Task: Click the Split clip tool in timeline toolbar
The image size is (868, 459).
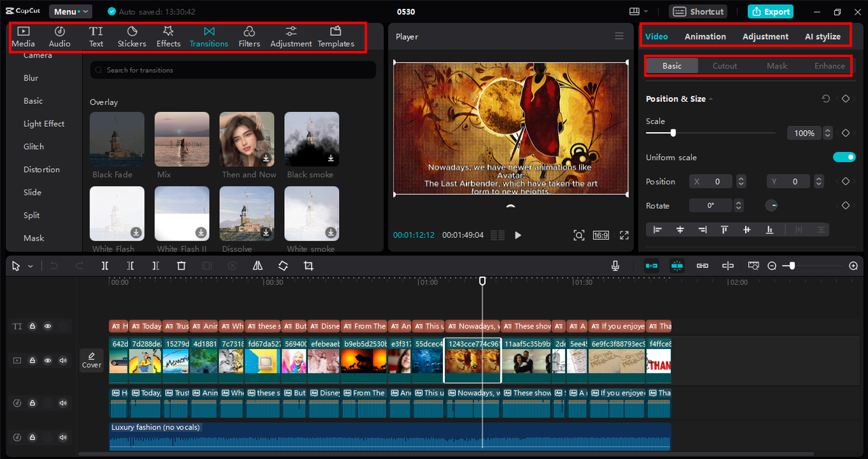Action: (105, 266)
